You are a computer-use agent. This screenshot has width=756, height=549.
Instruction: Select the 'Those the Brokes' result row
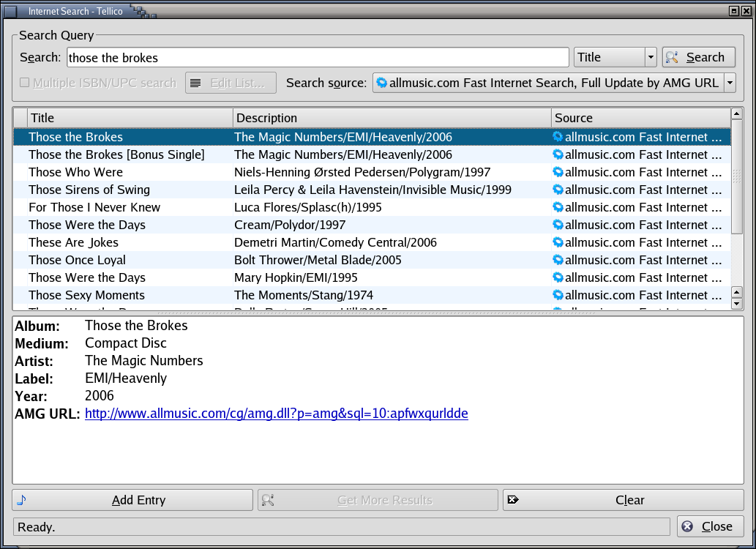(372, 137)
